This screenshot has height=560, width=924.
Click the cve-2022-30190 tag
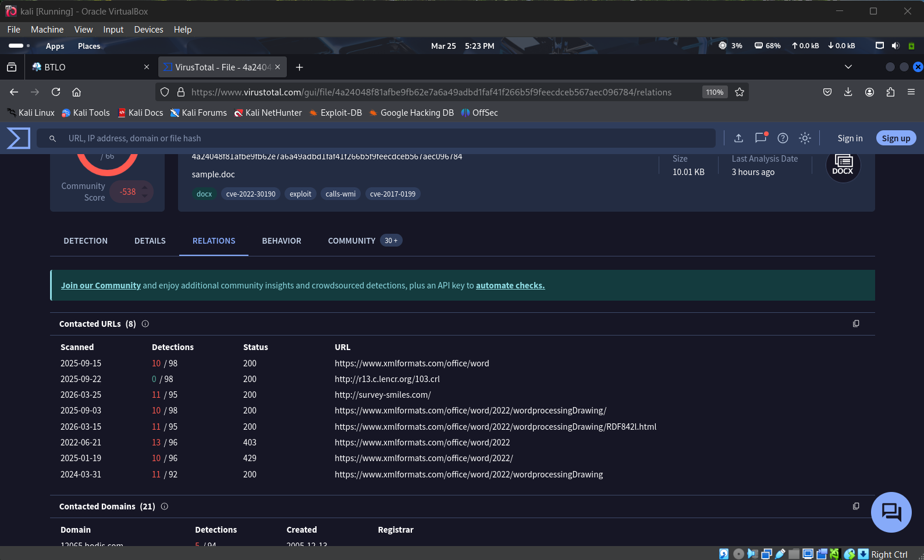click(x=251, y=194)
